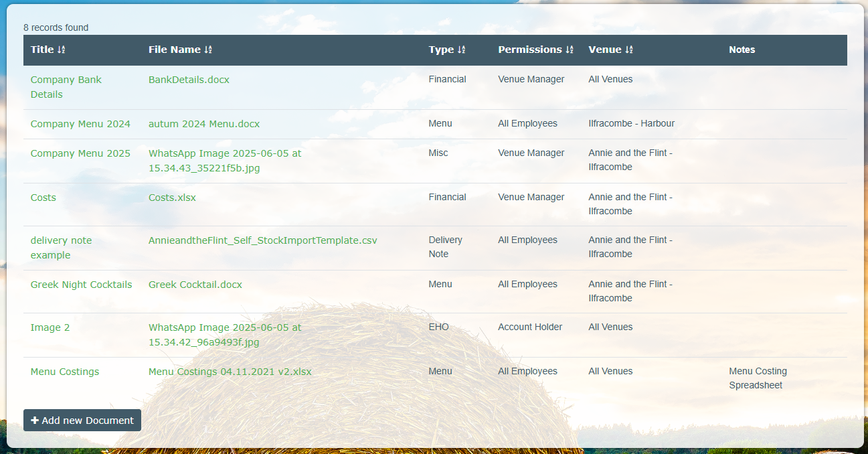The width and height of the screenshot is (868, 454).
Task: Open Company Menu 2024 title link
Action: point(80,124)
